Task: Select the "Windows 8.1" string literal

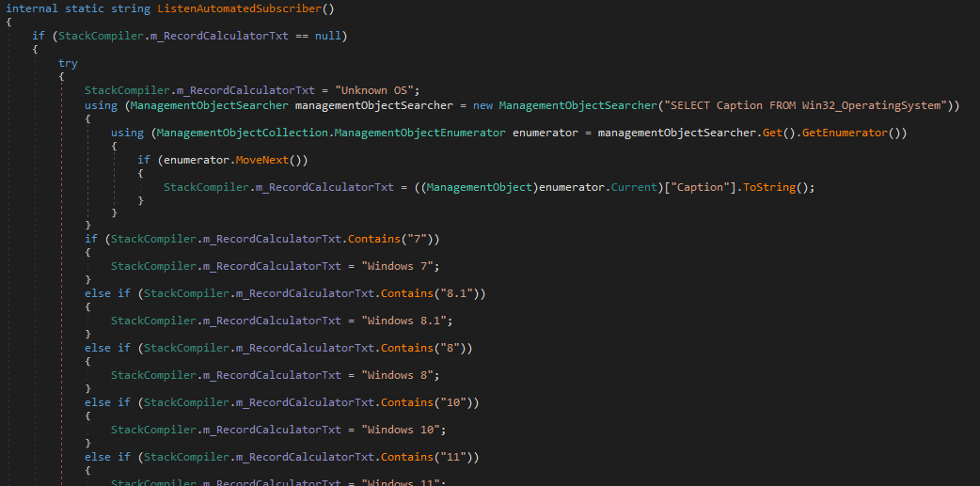Action: (x=400, y=321)
